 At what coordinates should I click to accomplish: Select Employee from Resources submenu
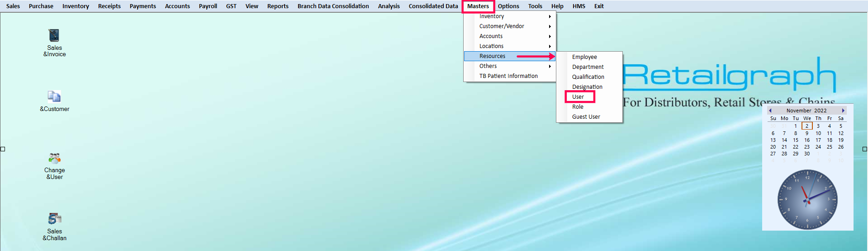[x=589, y=57]
